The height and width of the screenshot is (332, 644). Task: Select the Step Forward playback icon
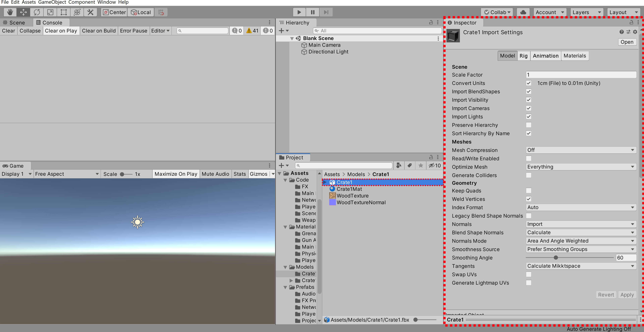326,12
